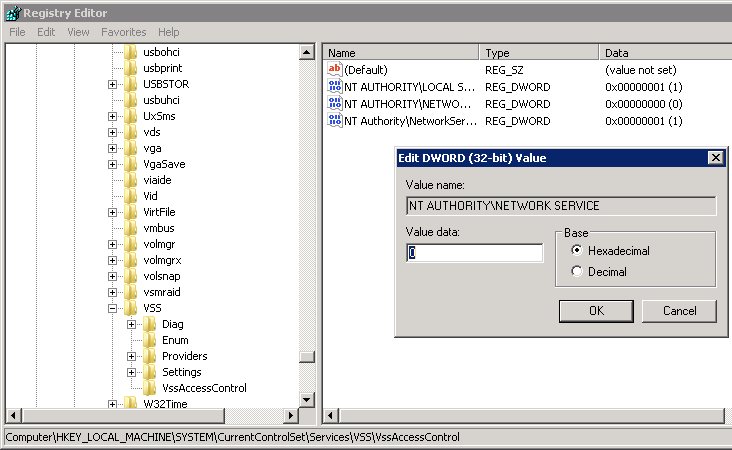Screen dimensions: 732x450
Task: Expand the USBSTOR key
Action: pos(112,84)
